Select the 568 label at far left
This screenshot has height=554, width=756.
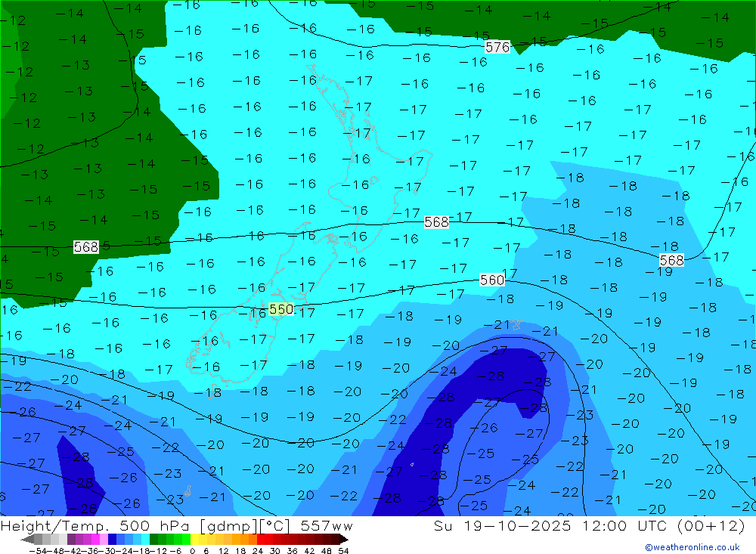[x=86, y=247]
